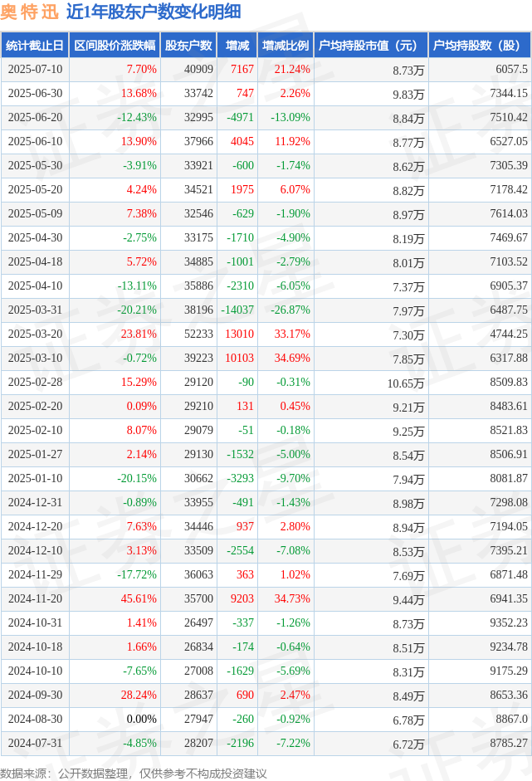Click the 34.73% change ratio cell
This screenshot has height=781, width=532.
click(292, 598)
